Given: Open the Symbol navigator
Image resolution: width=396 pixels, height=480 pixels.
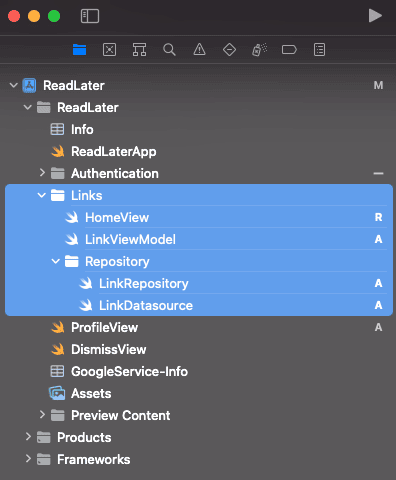Looking at the screenshot, I should pyautogui.click(x=139, y=50).
